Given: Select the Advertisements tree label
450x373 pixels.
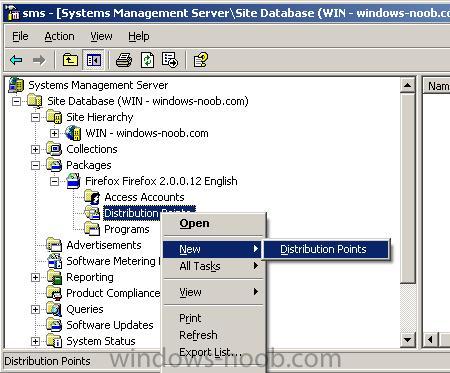Looking at the screenshot, I should [104, 245].
